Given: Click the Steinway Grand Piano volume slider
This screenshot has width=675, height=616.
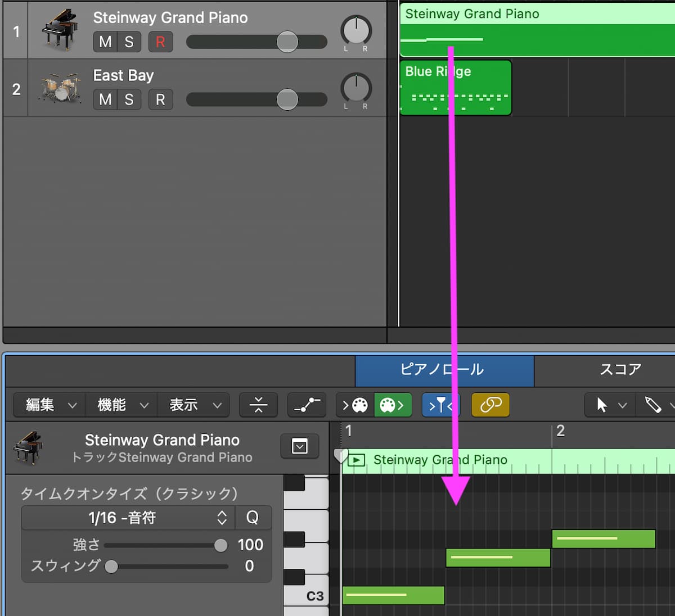Looking at the screenshot, I should pos(256,42).
